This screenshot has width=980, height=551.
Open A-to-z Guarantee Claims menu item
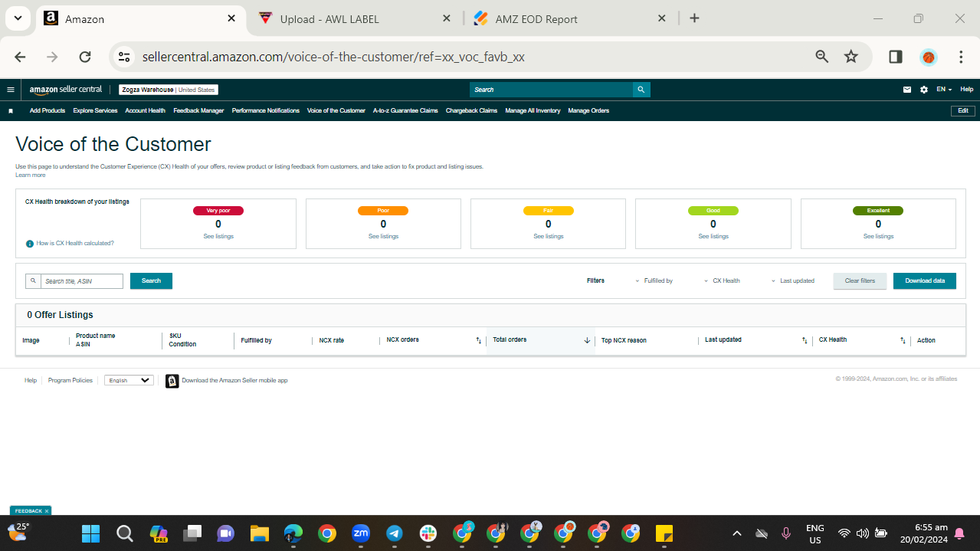[x=405, y=111]
